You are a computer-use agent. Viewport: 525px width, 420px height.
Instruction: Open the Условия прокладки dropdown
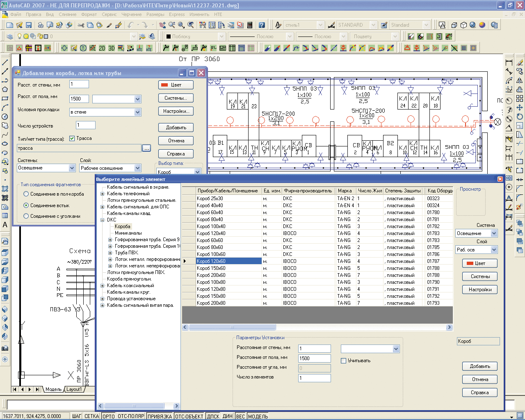pos(137,112)
